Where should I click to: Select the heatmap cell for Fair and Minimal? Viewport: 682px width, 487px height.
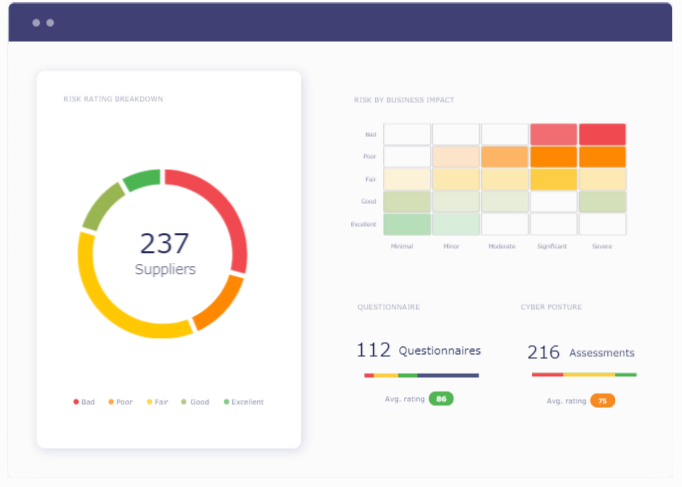(407, 179)
